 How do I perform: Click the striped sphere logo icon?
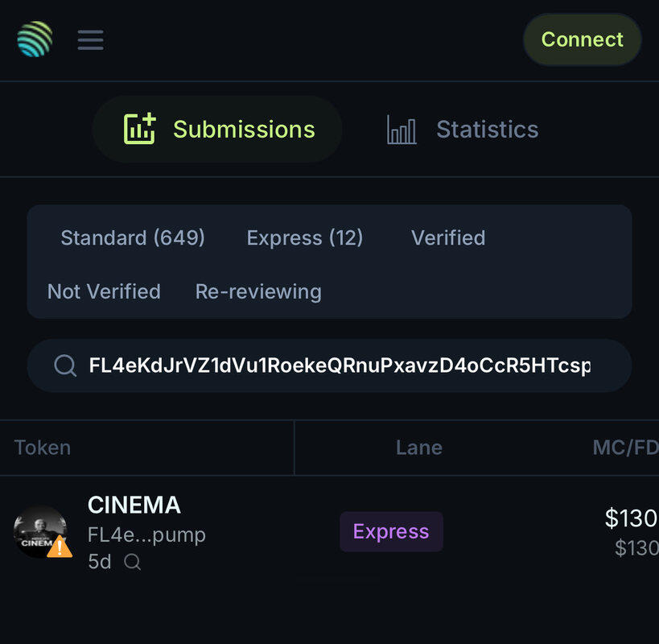(35, 39)
